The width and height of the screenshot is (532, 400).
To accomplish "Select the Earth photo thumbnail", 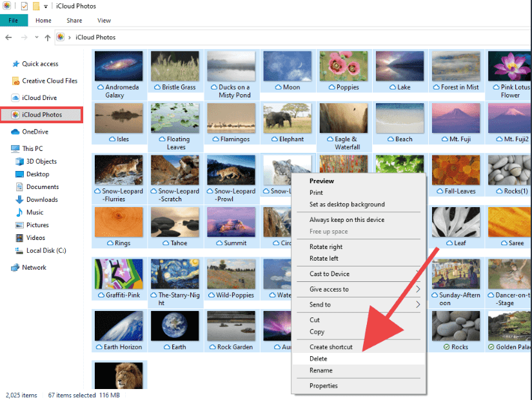I will 175,326.
